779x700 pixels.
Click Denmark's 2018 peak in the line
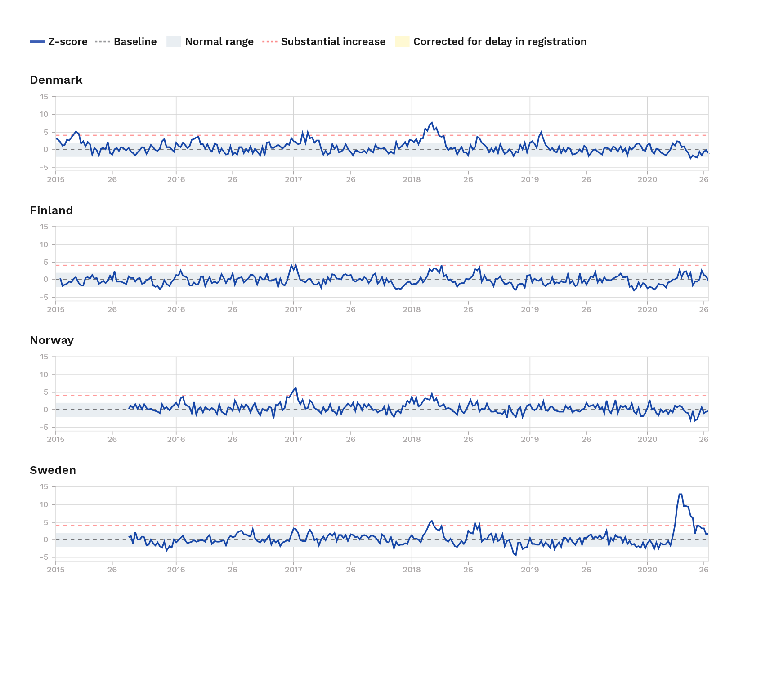click(432, 123)
